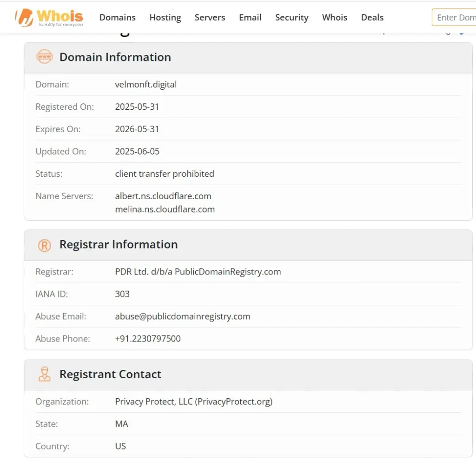Select the domain name velmonft.digital

point(145,84)
